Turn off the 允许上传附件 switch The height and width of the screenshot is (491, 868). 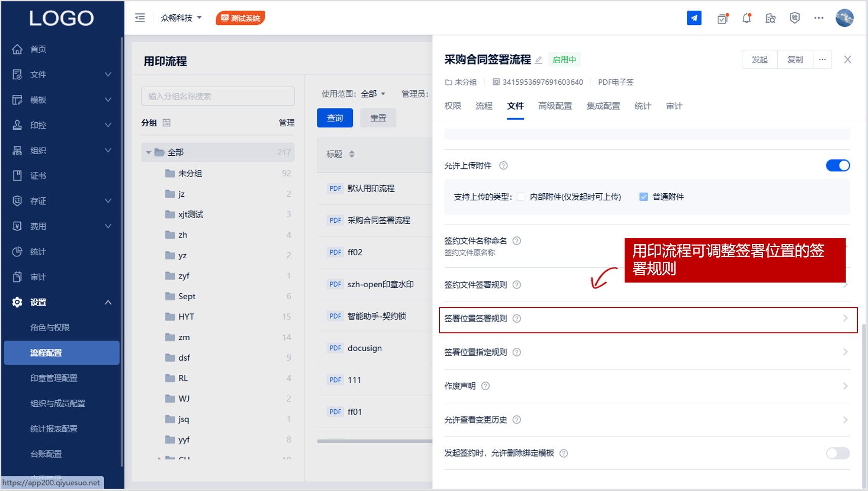tap(838, 166)
